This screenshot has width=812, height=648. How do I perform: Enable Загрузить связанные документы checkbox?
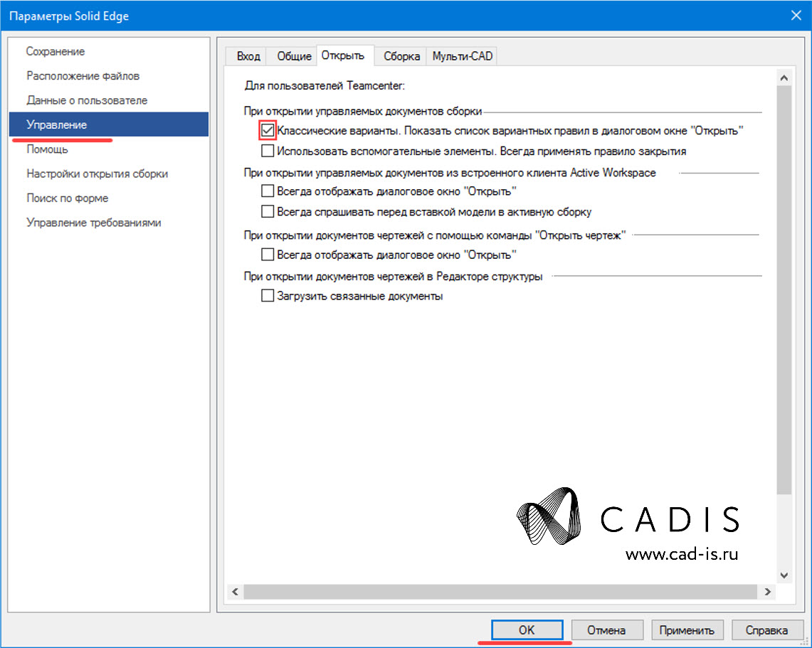[x=267, y=295]
